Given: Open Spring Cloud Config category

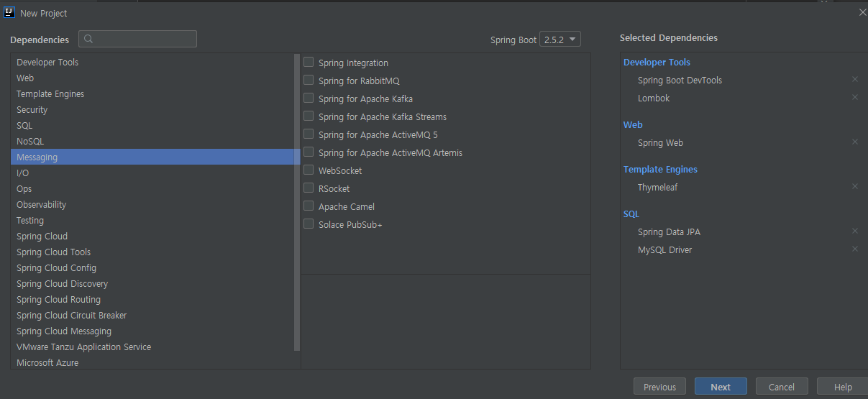Looking at the screenshot, I should coord(152,268).
